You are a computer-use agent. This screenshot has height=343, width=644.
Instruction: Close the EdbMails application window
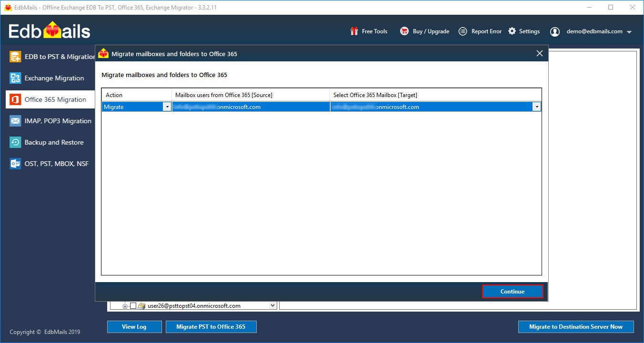click(633, 8)
